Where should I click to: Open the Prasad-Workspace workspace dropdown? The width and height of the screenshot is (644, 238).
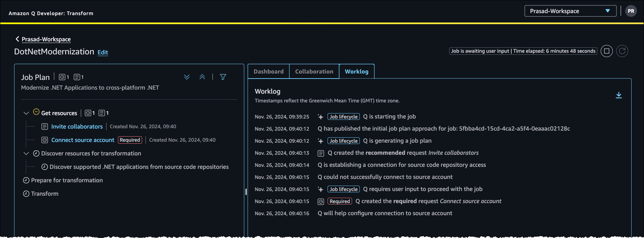pos(570,11)
